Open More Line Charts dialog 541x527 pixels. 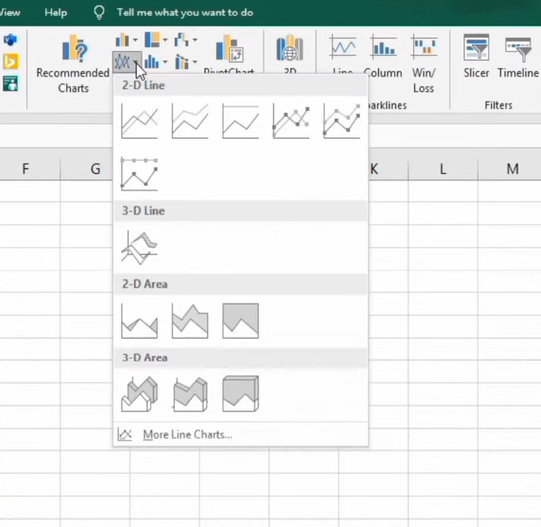tap(240, 434)
